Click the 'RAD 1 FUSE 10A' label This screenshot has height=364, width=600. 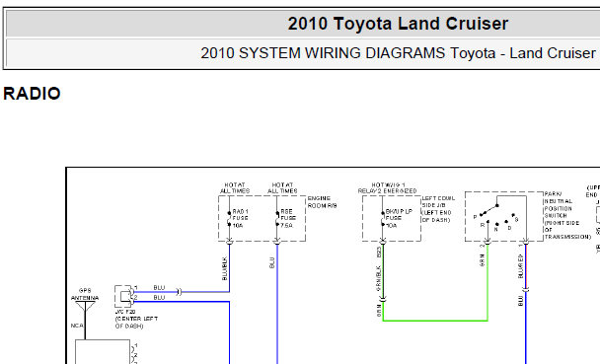coord(241,218)
